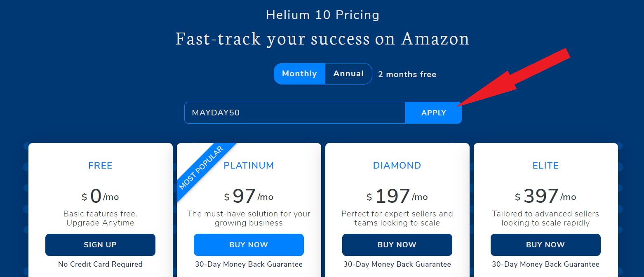Click the DIAMOND plan title
Image resolution: width=644 pixels, height=277 pixels.
(397, 165)
